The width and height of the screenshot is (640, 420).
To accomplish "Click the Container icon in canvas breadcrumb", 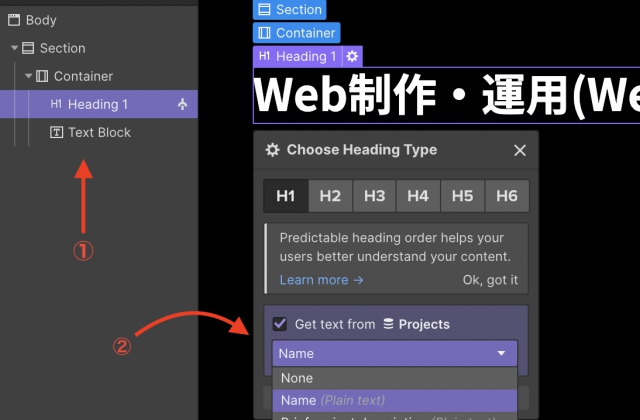I will [x=264, y=33].
